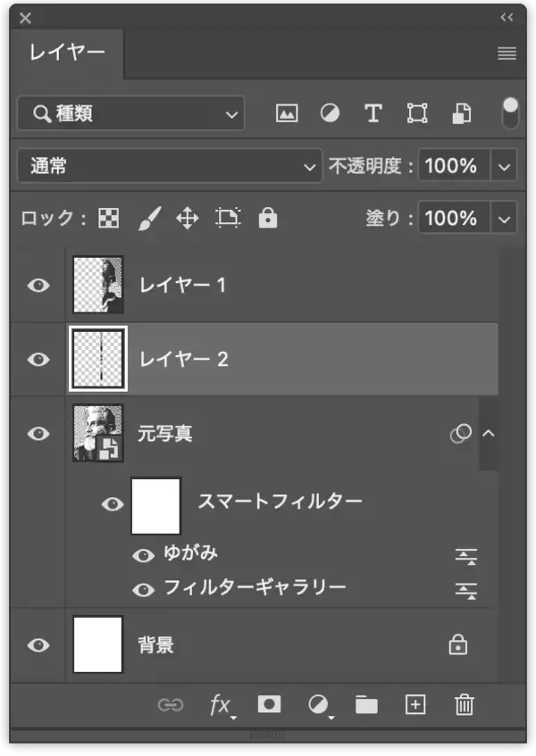This screenshot has width=536, height=756.
Task: Click the 不透明度 100% value field
Action: click(455, 166)
